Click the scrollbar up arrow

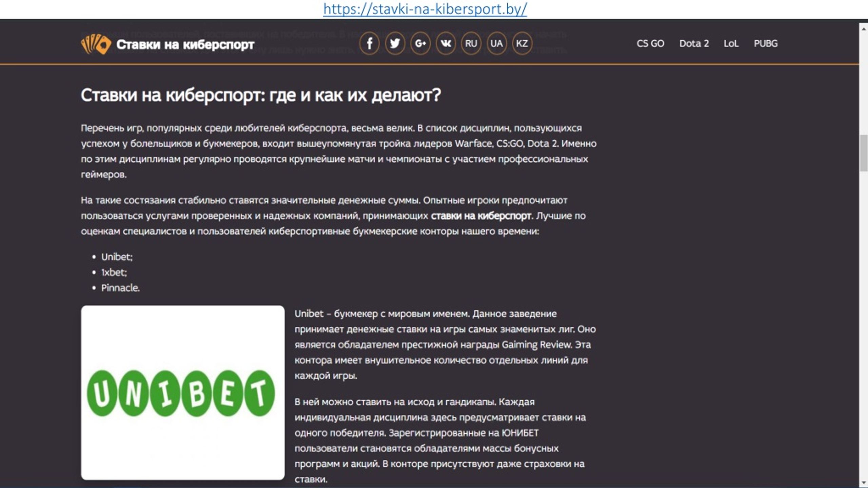tap(864, 29)
